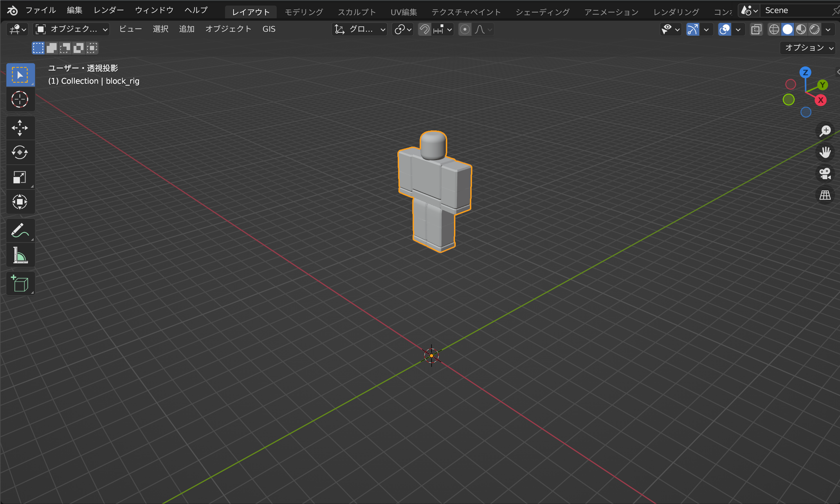Switch to シェーディング workspace tab
The height and width of the screenshot is (504, 840).
[x=543, y=12]
